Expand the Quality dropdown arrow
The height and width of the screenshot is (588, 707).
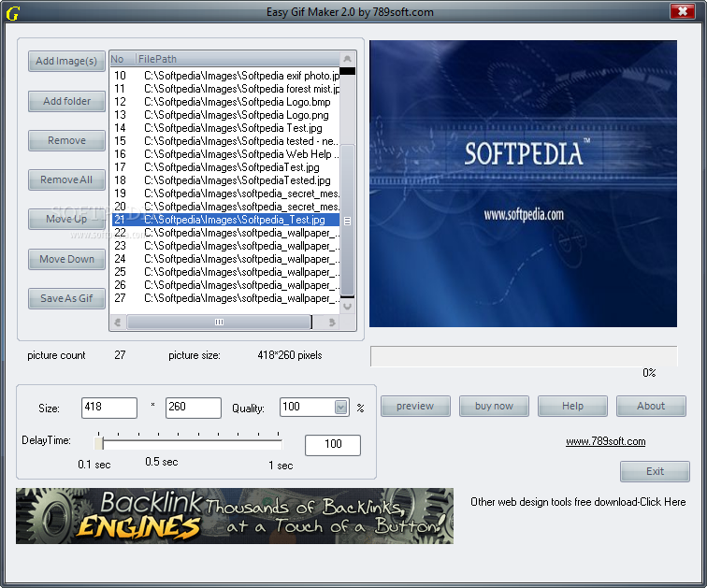tap(341, 408)
